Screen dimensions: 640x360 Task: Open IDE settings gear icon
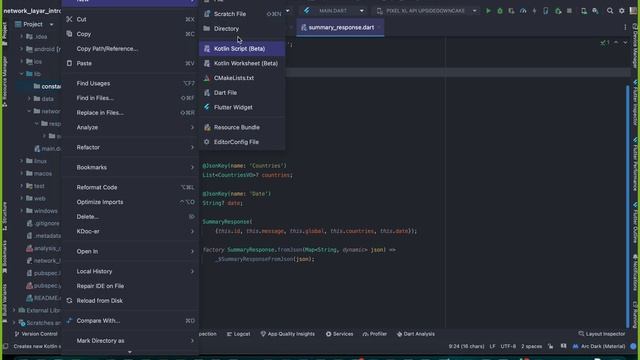pos(622,11)
